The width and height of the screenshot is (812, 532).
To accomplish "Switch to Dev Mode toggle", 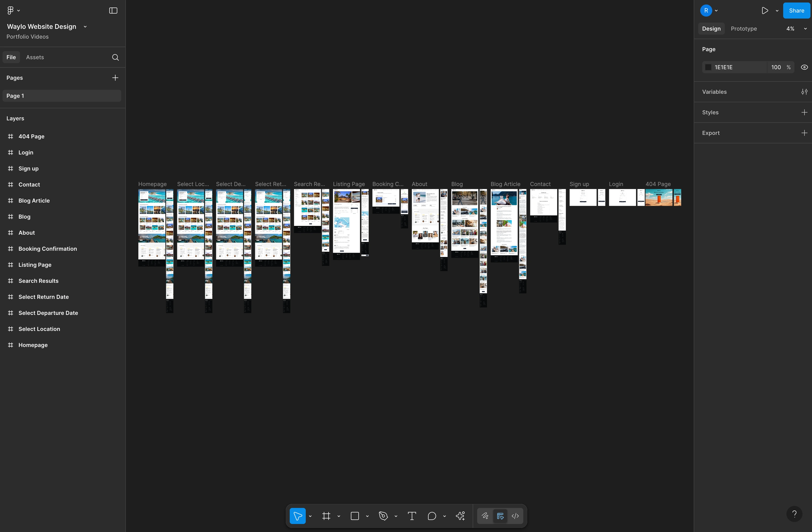I will point(515,516).
